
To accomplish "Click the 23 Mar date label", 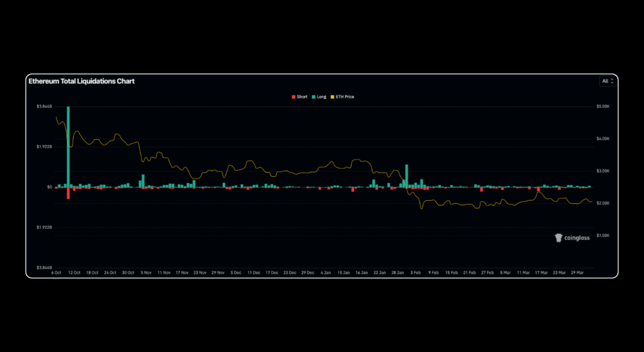I will tap(560, 273).
